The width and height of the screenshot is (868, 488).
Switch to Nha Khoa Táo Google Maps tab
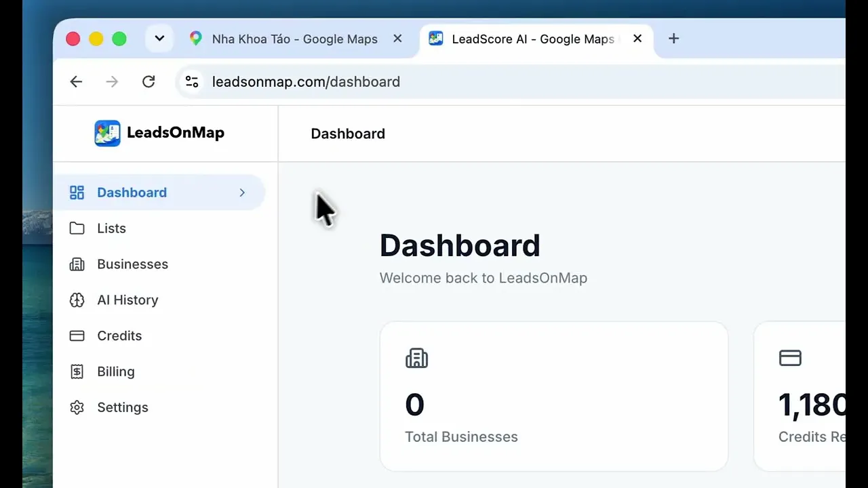point(295,39)
